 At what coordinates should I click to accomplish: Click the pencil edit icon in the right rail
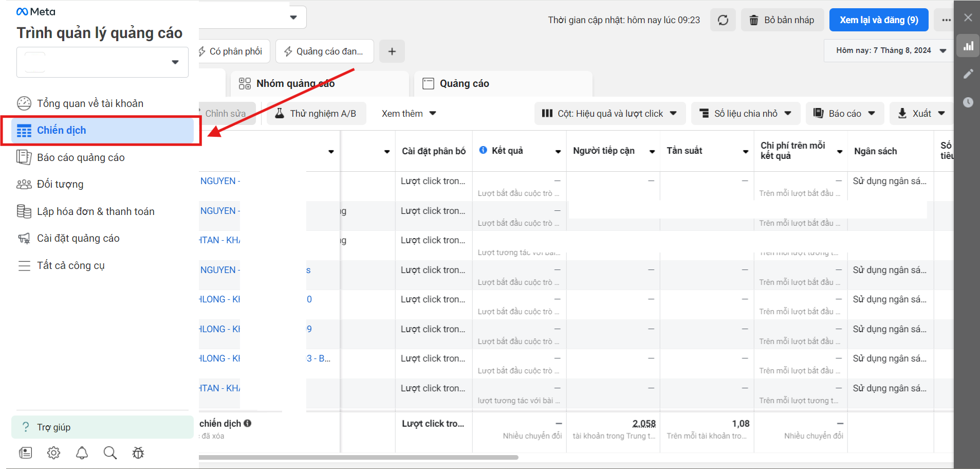pos(968,74)
